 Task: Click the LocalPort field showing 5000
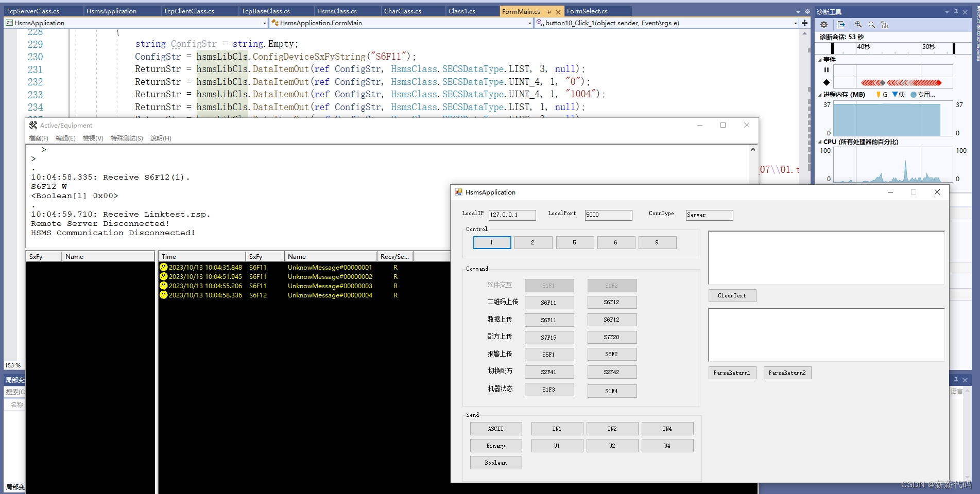coord(608,215)
